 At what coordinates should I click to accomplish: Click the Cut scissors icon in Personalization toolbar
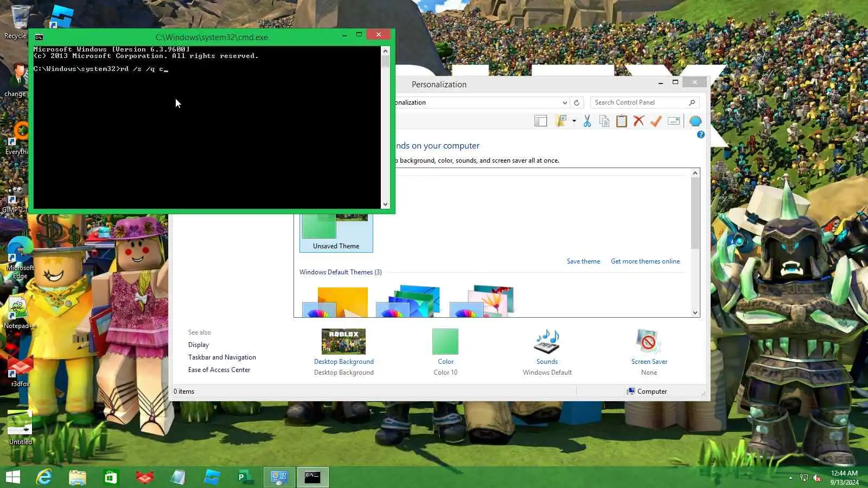pyautogui.click(x=587, y=121)
